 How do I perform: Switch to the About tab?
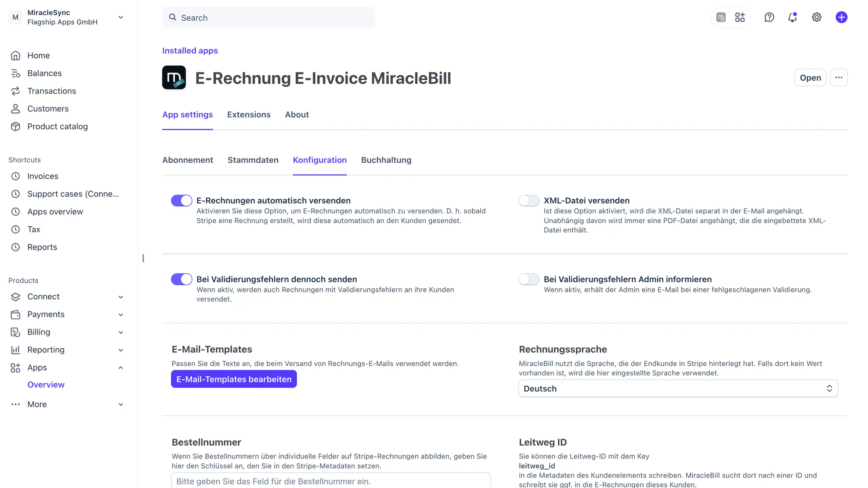[x=297, y=115]
